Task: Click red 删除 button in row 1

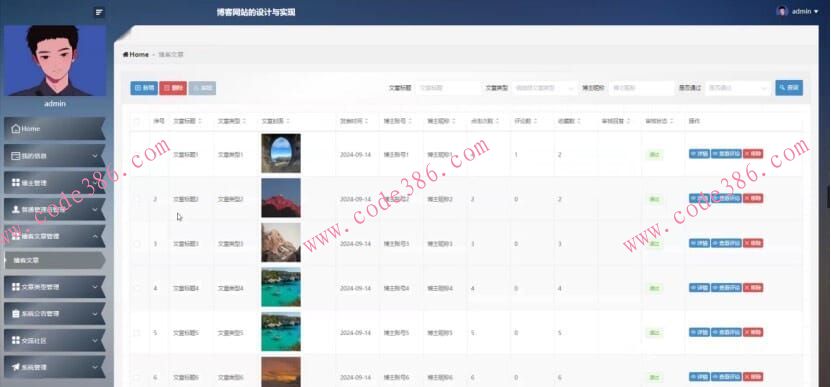Action: [x=753, y=154]
